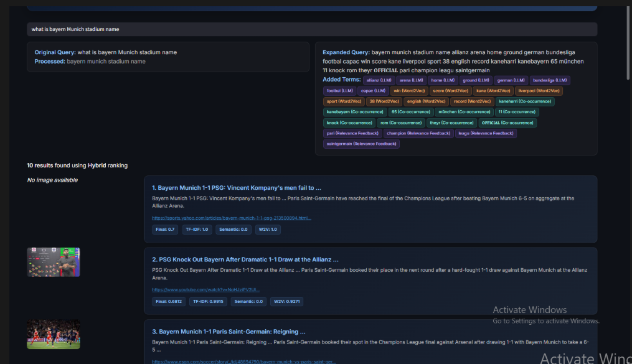Pick the 'saintgermain (Relevance Feedback)' chip
Image resolution: width=632 pixels, height=364 pixels.
pos(361,143)
